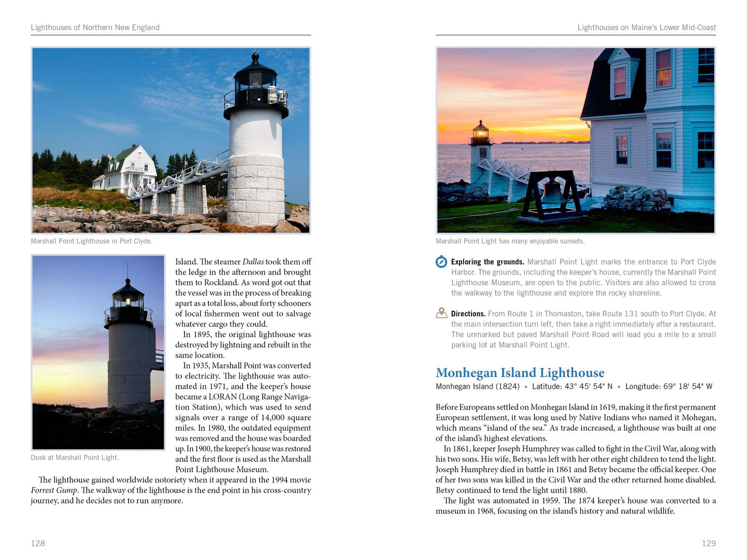This screenshot has width=747, height=560.
Task: Click the bold label Exploring the grounds
Action: click(x=487, y=262)
